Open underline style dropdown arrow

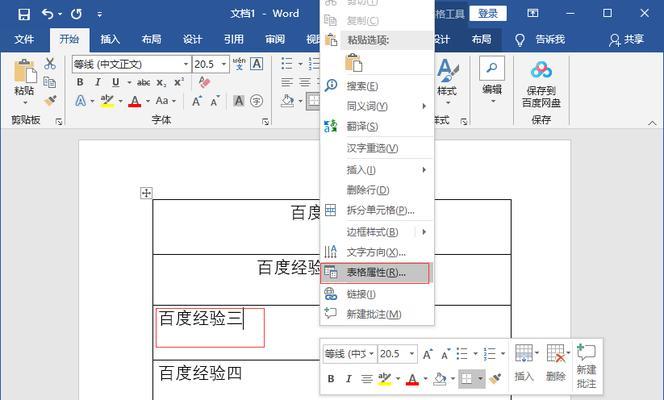coord(129,83)
